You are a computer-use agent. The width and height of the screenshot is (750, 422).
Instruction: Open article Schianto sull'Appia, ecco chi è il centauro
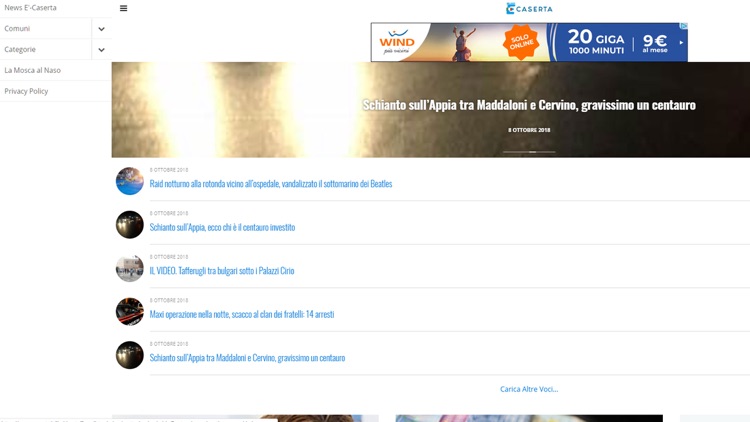coord(222,227)
